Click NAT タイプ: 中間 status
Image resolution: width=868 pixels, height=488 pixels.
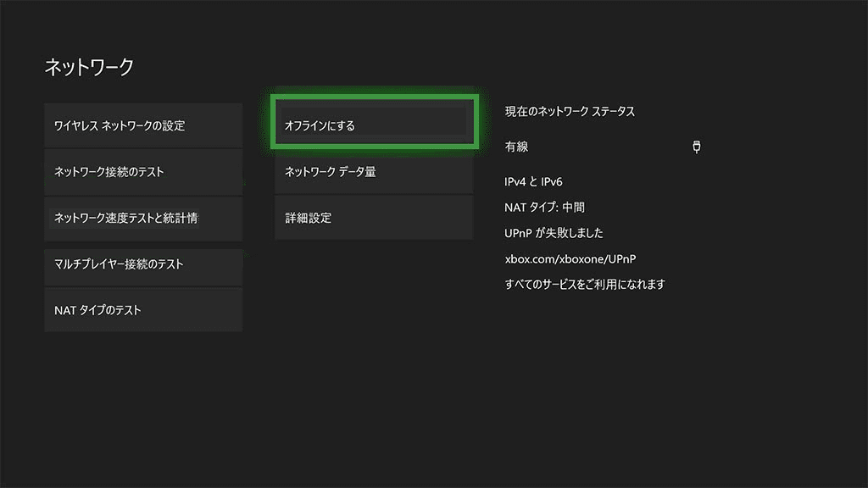click(x=544, y=208)
